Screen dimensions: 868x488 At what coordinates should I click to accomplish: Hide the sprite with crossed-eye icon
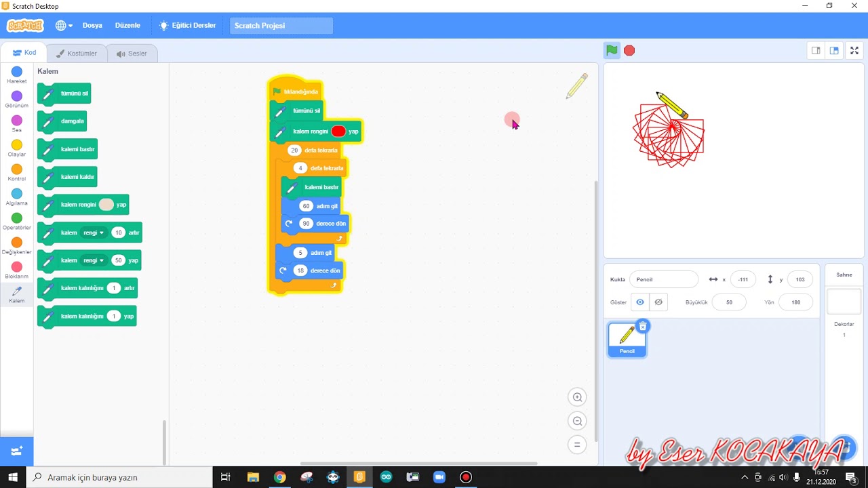(658, 302)
